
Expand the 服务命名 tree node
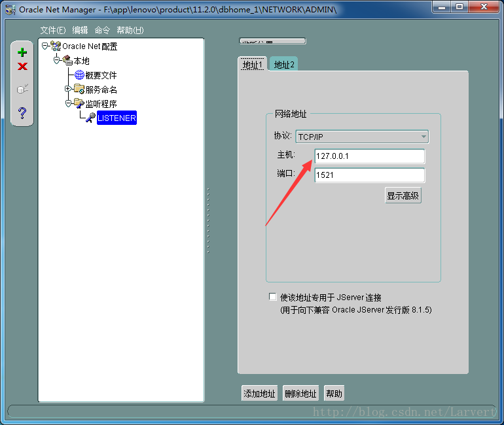(x=68, y=88)
